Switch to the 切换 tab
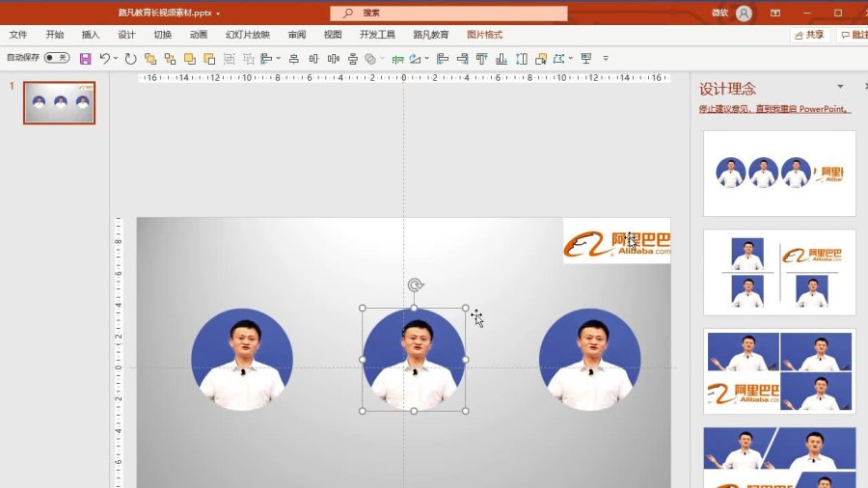The width and height of the screenshot is (868, 488). pos(162,35)
